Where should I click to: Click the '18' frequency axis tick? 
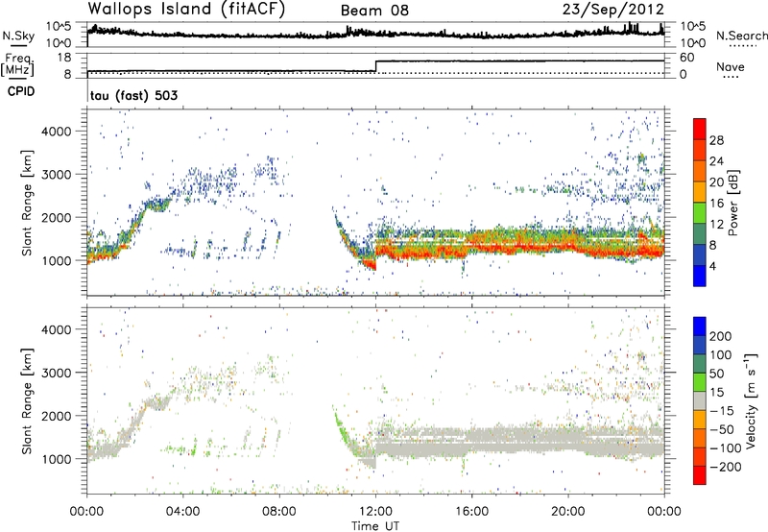point(63,58)
